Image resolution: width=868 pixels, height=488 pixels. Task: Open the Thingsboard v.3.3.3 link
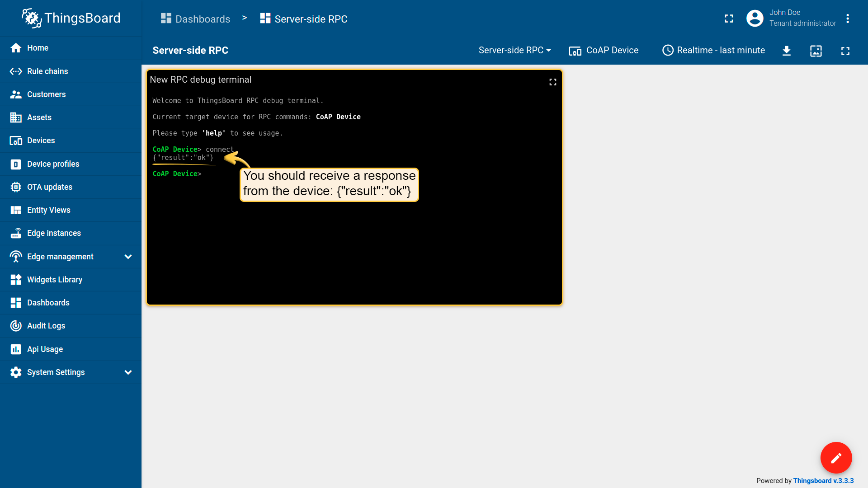click(x=823, y=481)
